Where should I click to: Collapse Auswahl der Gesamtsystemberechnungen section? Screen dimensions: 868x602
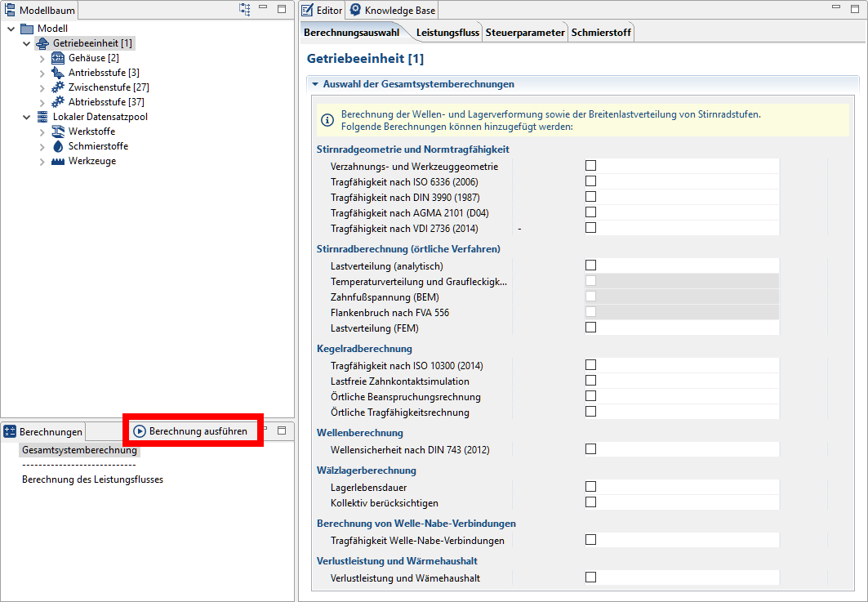(314, 84)
